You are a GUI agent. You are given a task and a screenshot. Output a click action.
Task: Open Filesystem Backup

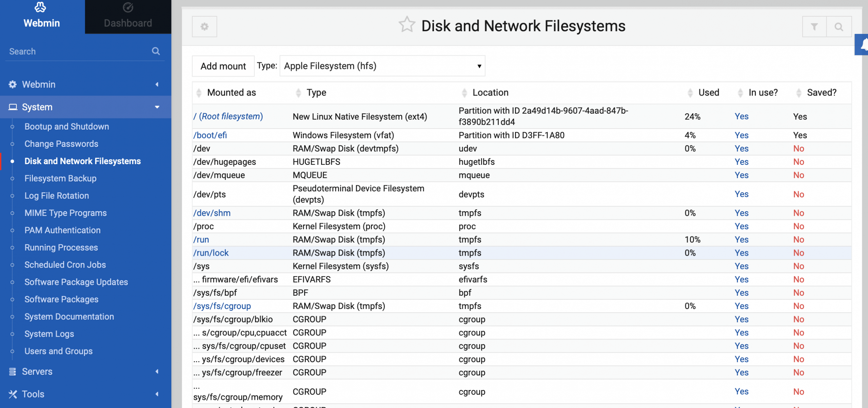click(x=60, y=178)
